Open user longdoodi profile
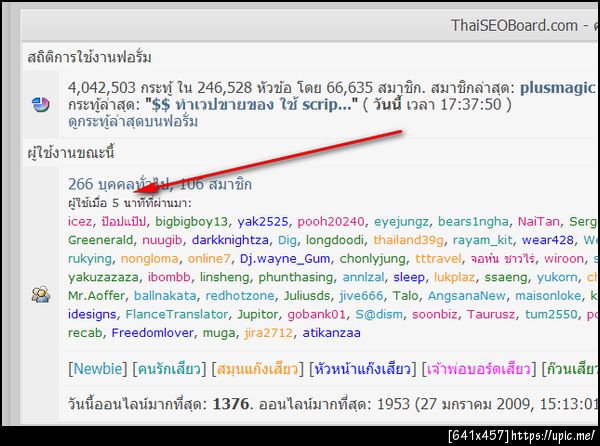This screenshot has height=446, width=600. [335, 240]
